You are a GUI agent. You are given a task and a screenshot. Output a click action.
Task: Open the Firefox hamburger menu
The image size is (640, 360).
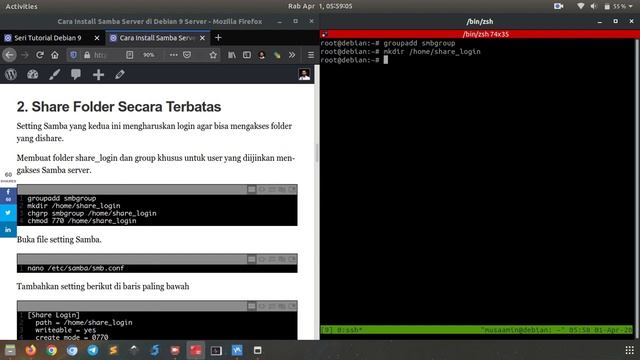point(311,55)
